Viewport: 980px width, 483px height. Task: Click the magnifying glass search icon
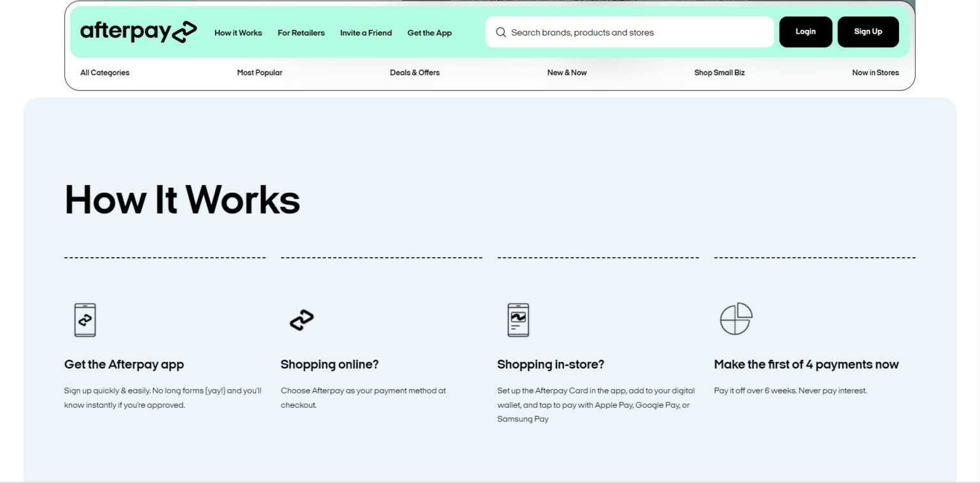coord(501,33)
